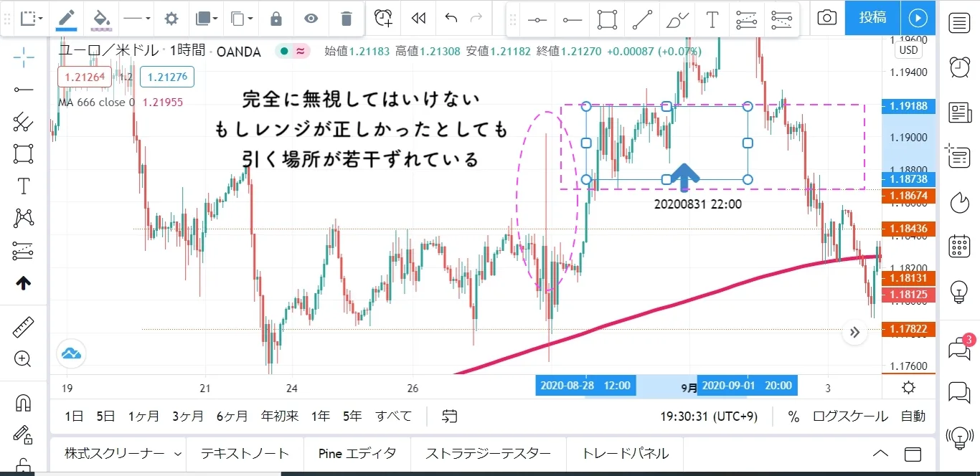The image size is (980, 476).
Task: Select the ruler measure tool
Action: point(23,328)
